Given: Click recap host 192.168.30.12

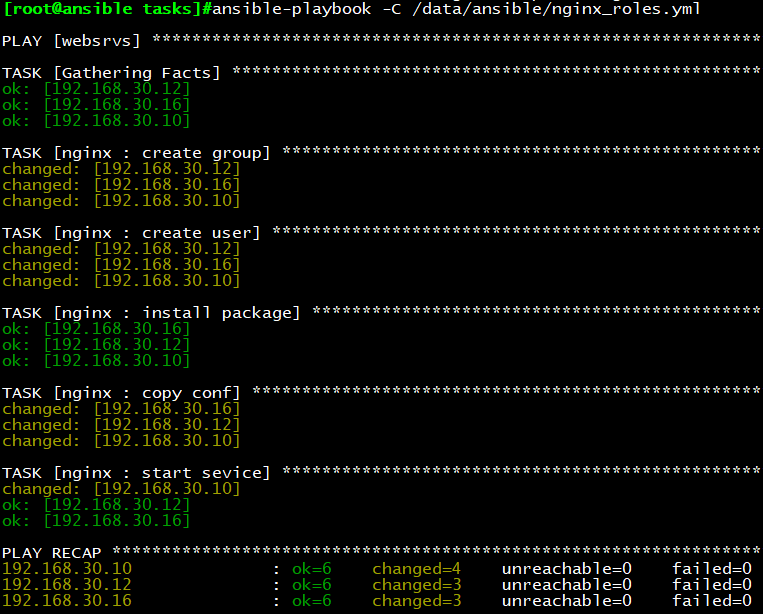Looking at the screenshot, I should [x=67, y=585].
